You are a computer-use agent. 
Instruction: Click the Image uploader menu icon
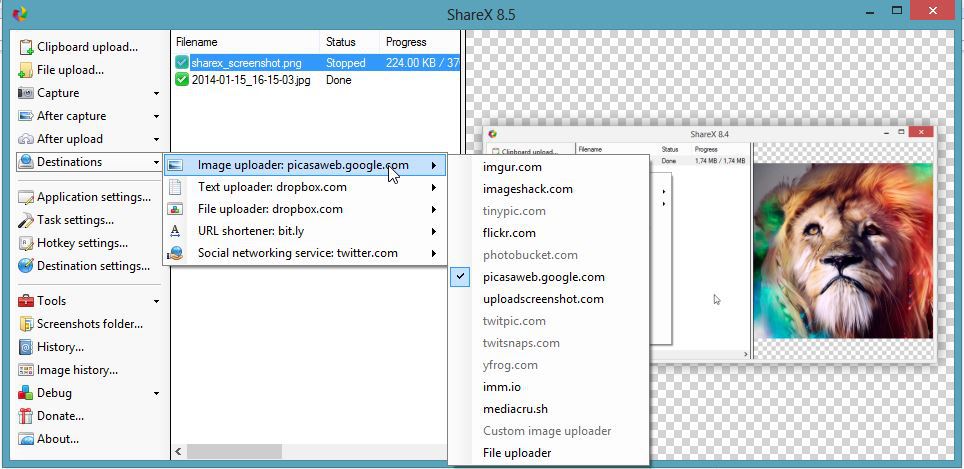175,165
